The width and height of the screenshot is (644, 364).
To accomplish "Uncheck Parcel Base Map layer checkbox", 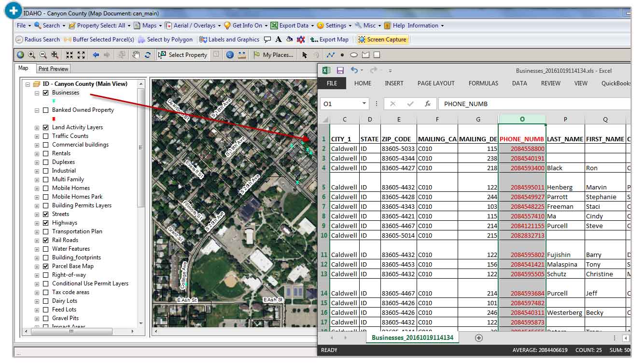I will (46, 266).
